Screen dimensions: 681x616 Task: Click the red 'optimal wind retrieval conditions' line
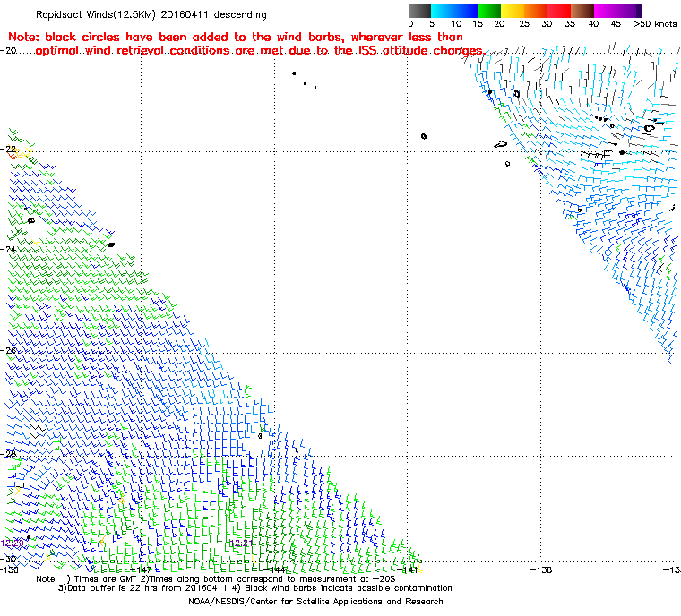pyautogui.click(x=259, y=51)
